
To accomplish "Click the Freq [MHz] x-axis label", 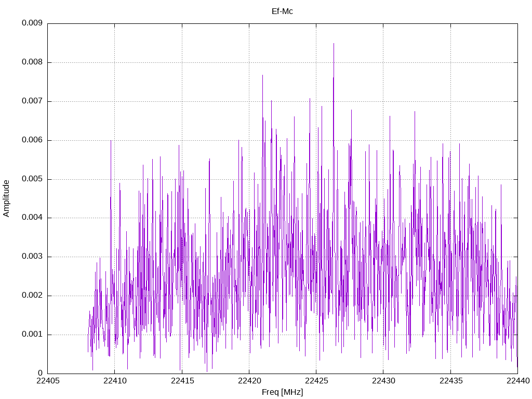I will (x=282, y=392).
